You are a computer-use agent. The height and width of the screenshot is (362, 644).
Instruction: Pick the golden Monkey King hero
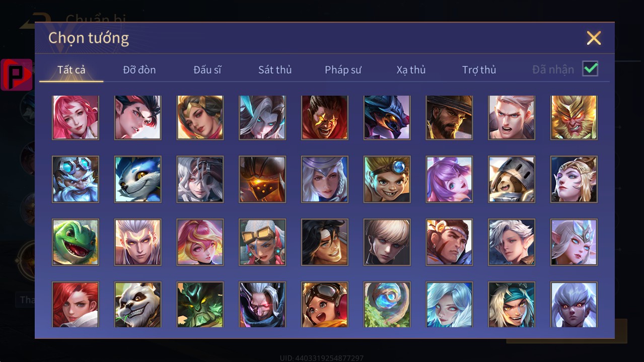pyautogui.click(x=574, y=117)
